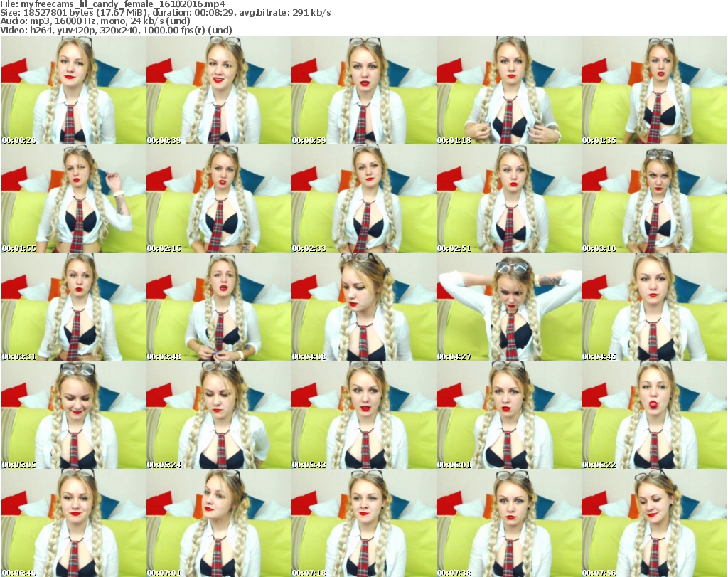Open the 00:06:40 frame
728x577 pixels.
pyautogui.click(x=73, y=523)
